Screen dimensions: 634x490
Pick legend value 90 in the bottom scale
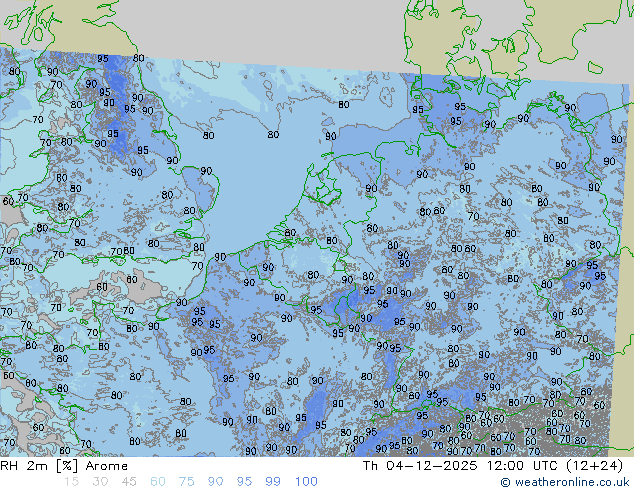[x=215, y=482]
